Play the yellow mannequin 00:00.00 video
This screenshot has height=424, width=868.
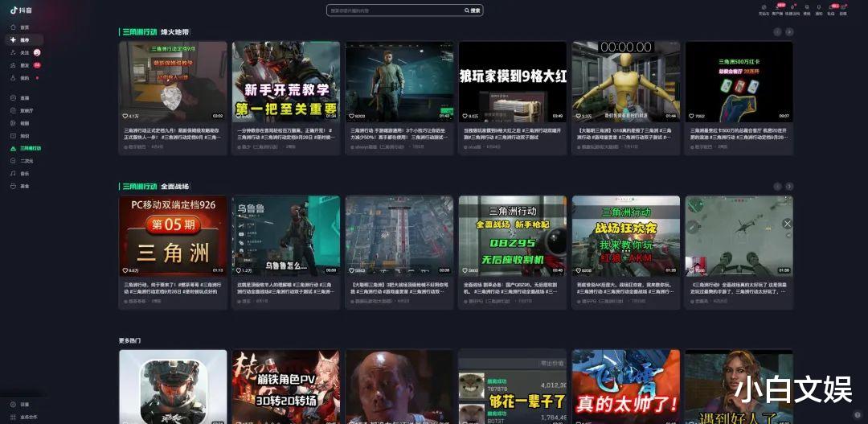pos(626,81)
